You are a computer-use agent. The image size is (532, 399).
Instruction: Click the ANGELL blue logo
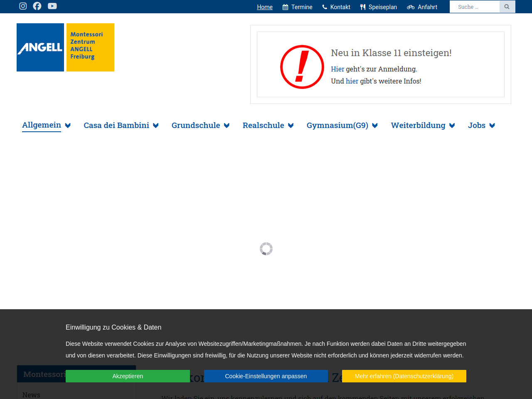(40, 47)
